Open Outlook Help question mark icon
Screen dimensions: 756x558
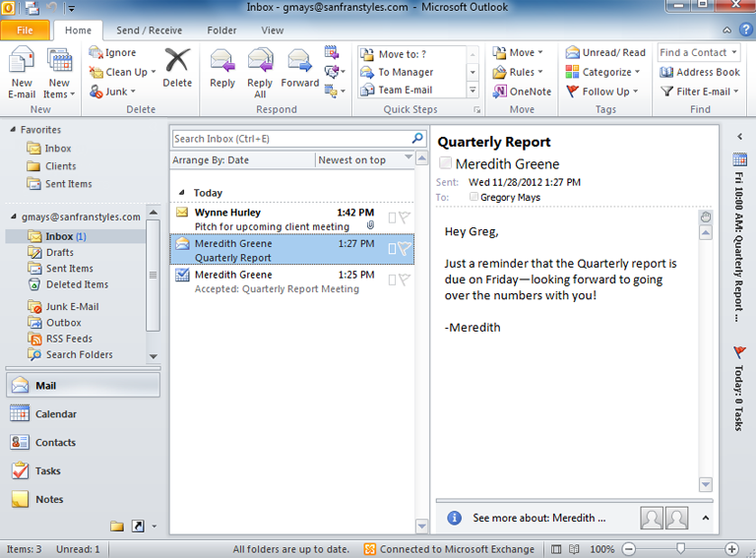pos(745,30)
